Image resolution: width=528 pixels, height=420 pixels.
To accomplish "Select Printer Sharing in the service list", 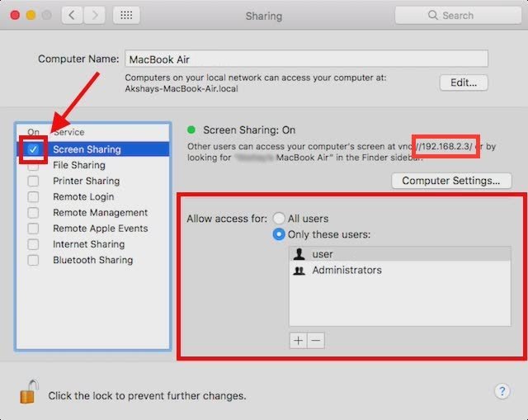I will (86, 181).
